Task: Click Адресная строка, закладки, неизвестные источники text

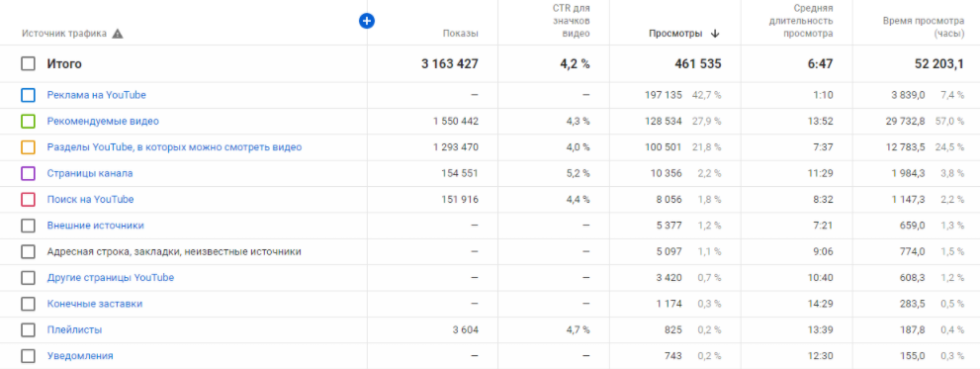Action: click(x=174, y=251)
